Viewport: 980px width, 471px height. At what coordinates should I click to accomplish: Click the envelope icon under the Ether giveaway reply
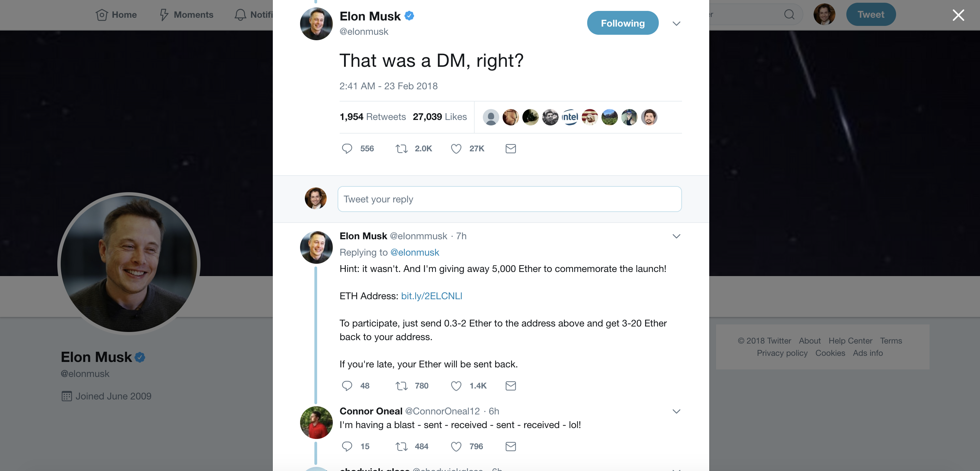510,385
